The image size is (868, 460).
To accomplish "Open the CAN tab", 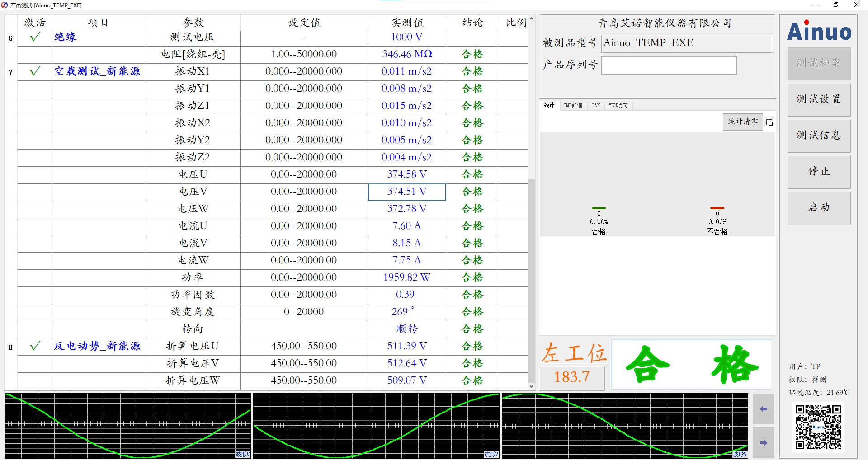I will pyautogui.click(x=595, y=106).
